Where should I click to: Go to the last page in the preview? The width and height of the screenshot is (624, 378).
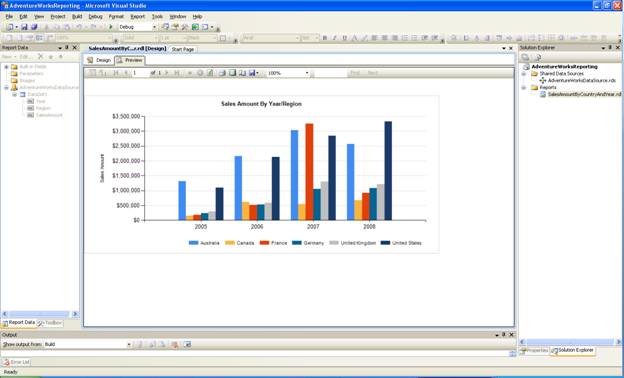[x=177, y=73]
